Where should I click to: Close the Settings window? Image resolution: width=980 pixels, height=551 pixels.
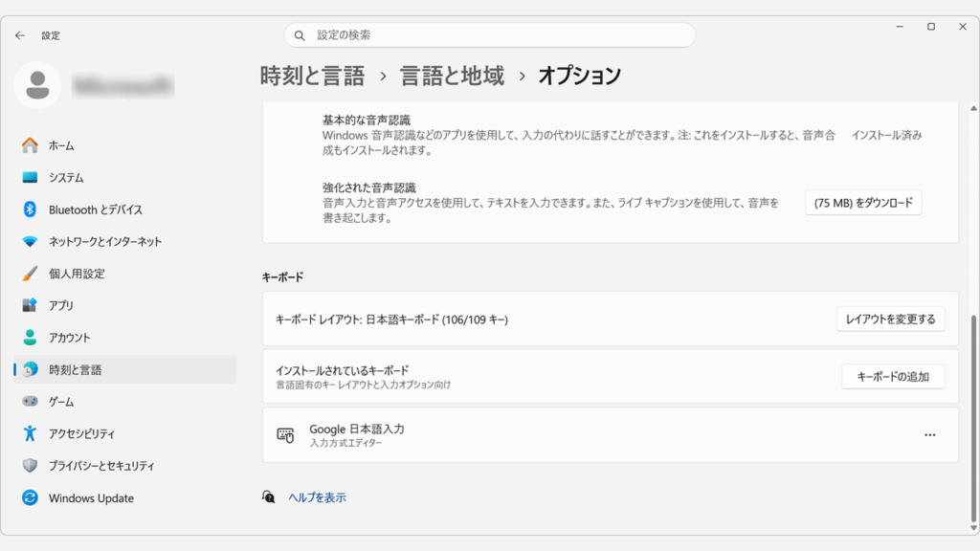963,27
